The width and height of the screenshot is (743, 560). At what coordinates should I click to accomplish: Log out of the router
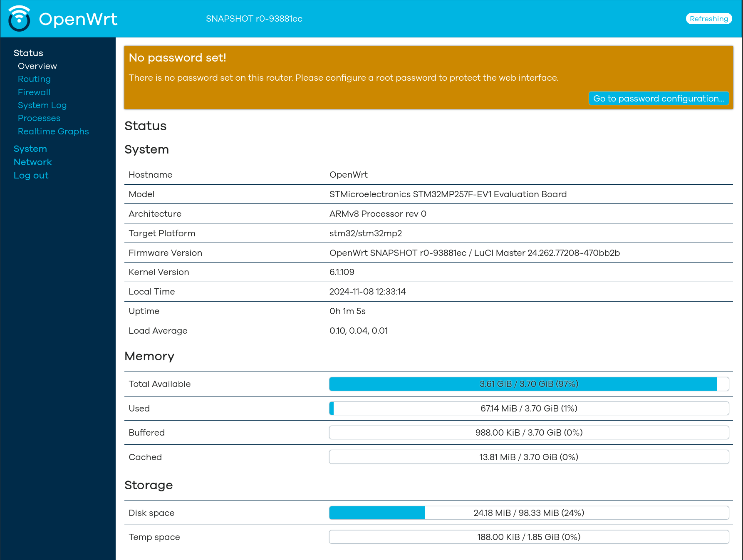point(31,176)
